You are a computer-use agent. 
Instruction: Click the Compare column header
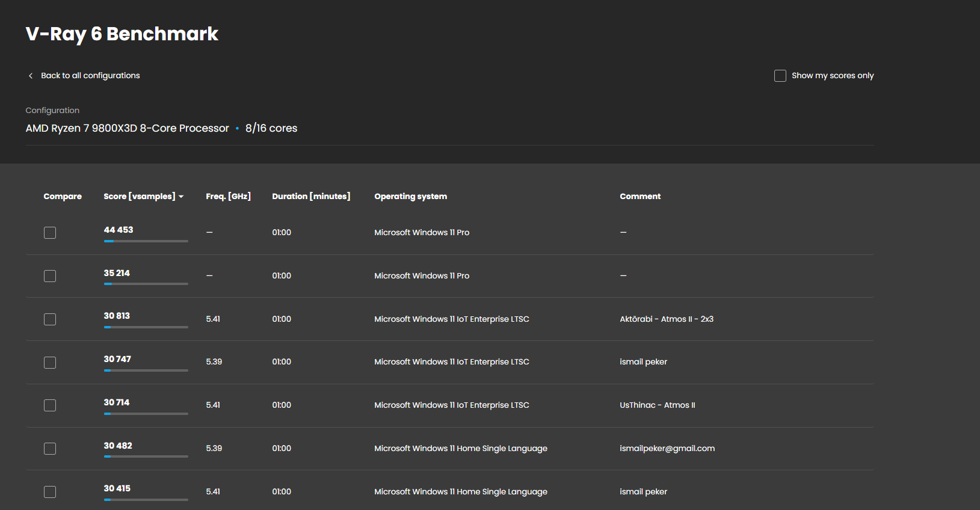pyautogui.click(x=63, y=197)
